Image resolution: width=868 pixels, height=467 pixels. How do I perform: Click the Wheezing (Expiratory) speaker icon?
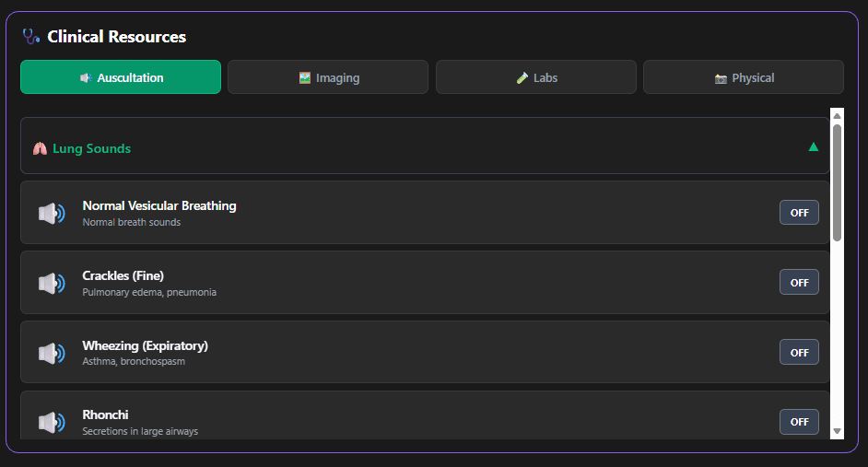pos(52,353)
